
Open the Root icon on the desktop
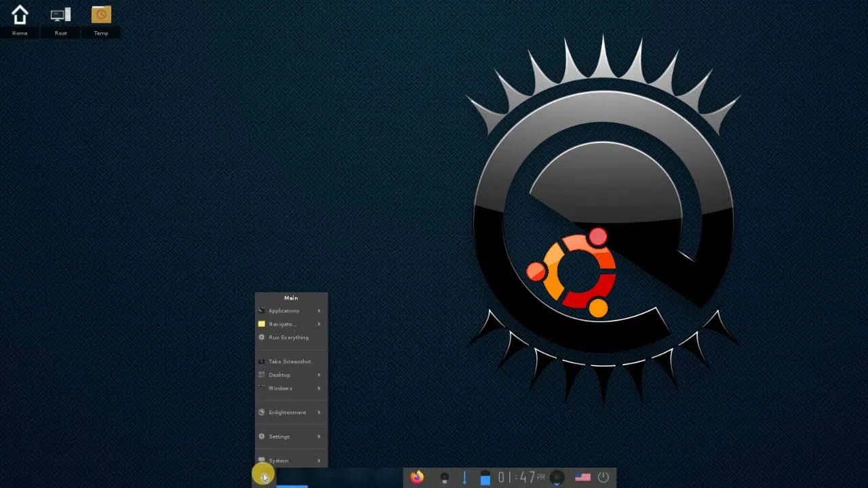tap(60, 15)
